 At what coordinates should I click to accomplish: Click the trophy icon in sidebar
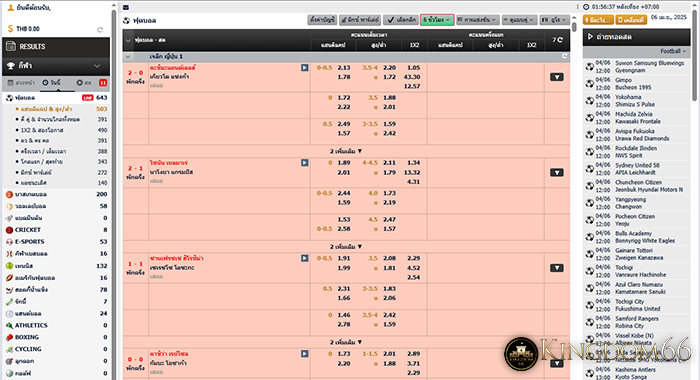point(10,66)
